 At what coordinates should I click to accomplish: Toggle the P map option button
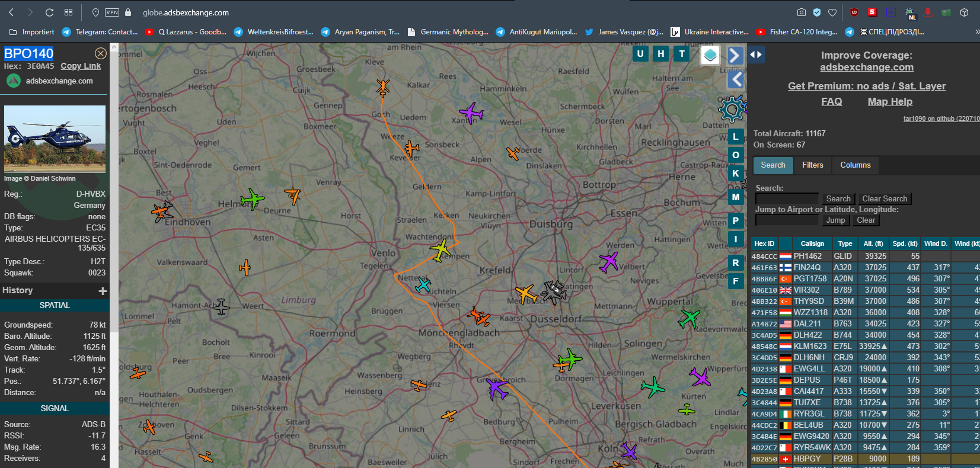[x=736, y=221]
